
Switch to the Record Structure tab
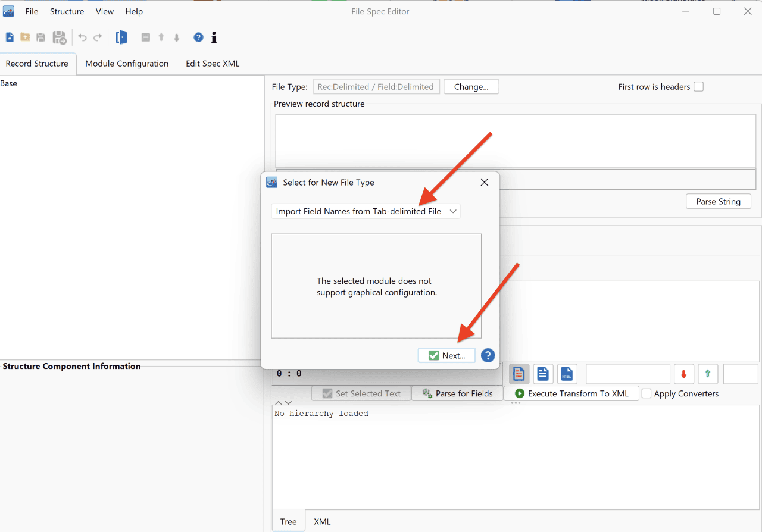pyautogui.click(x=38, y=64)
